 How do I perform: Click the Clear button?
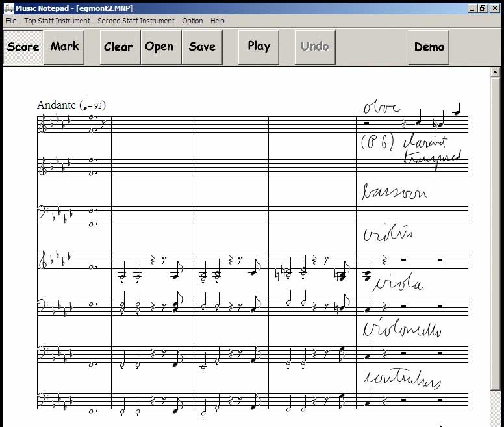(x=120, y=47)
